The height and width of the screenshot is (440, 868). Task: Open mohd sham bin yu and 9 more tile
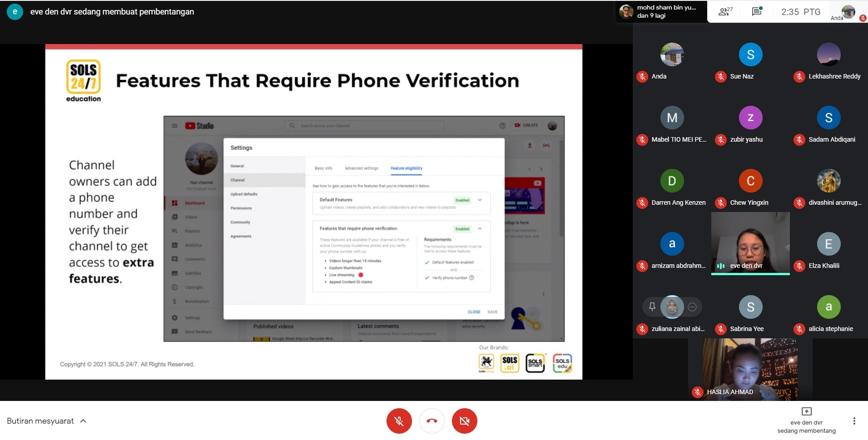tap(661, 12)
